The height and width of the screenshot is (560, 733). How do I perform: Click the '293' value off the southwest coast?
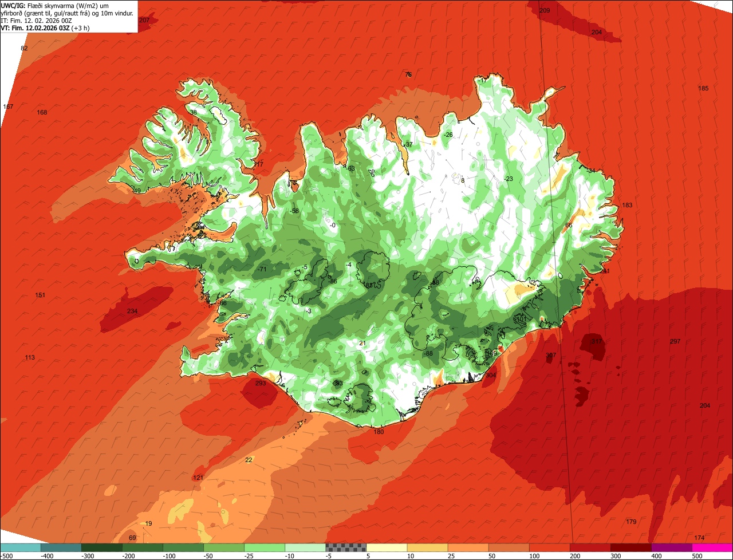pos(261,383)
